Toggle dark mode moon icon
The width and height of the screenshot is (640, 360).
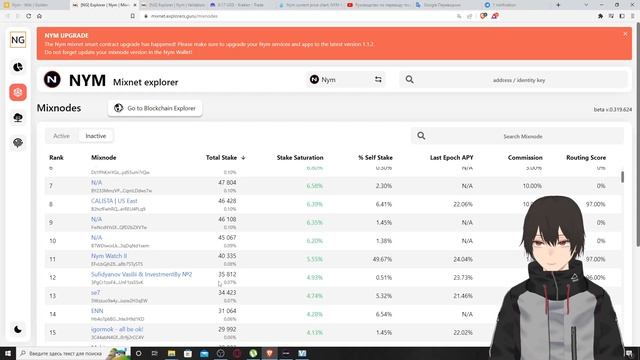click(18, 329)
